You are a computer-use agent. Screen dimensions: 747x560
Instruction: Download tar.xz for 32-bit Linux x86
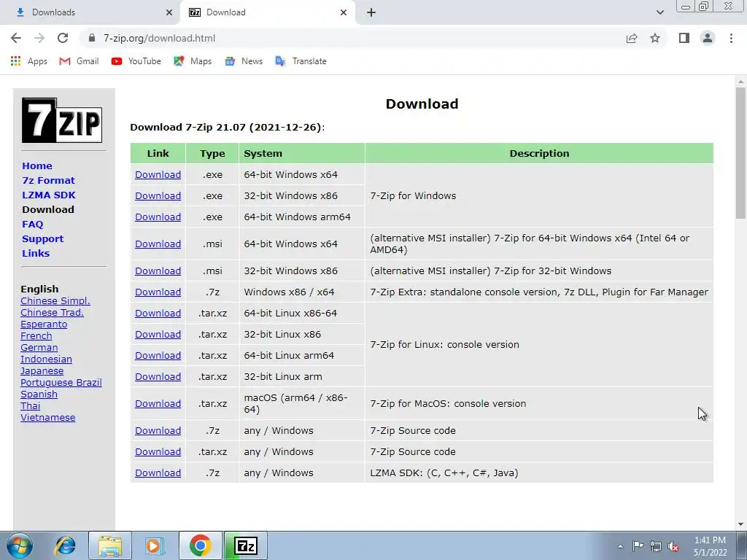[158, 334]
